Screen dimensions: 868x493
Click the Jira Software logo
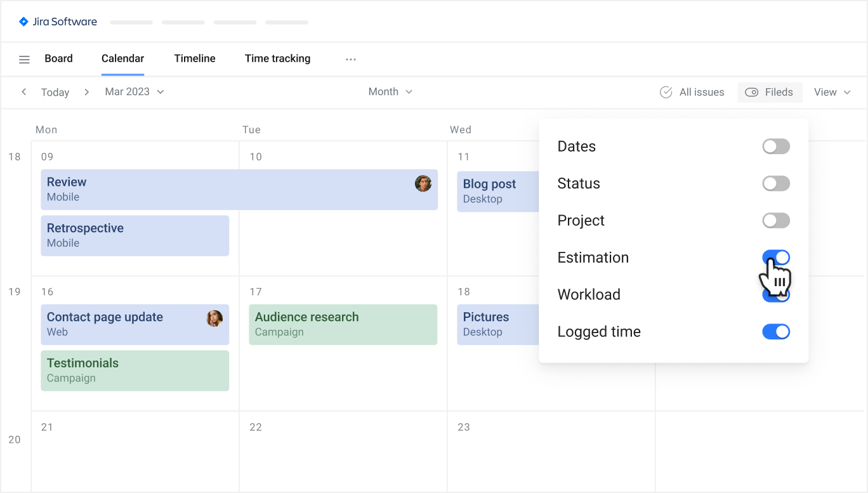[58, 22]
